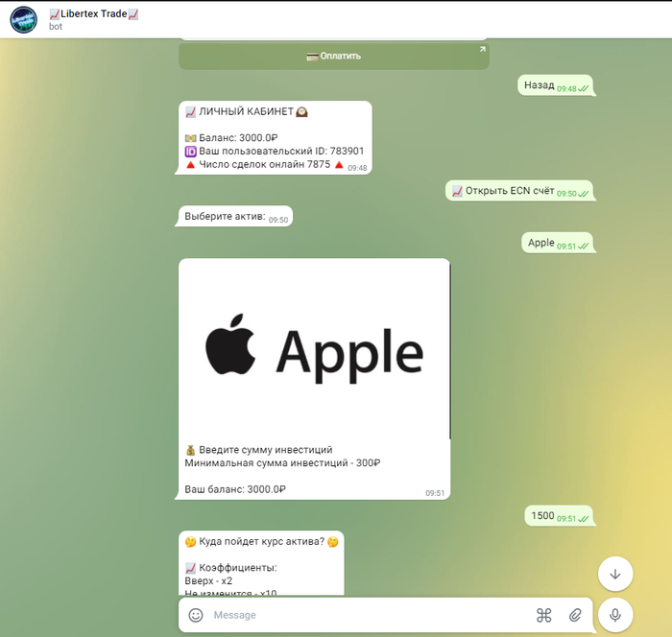672x637 pixels.
Task: Click the Оплатить payment button
Action: tap(333, 56)
